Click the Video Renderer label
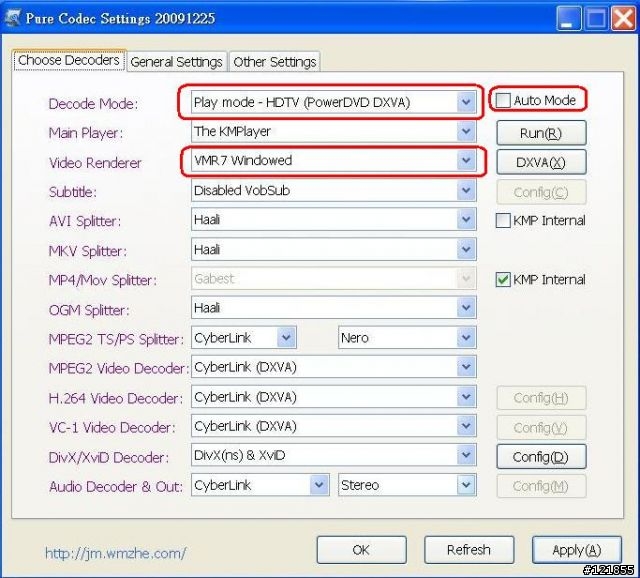The width and height of the screenshot is (640, 578). (x=95, y=163)
